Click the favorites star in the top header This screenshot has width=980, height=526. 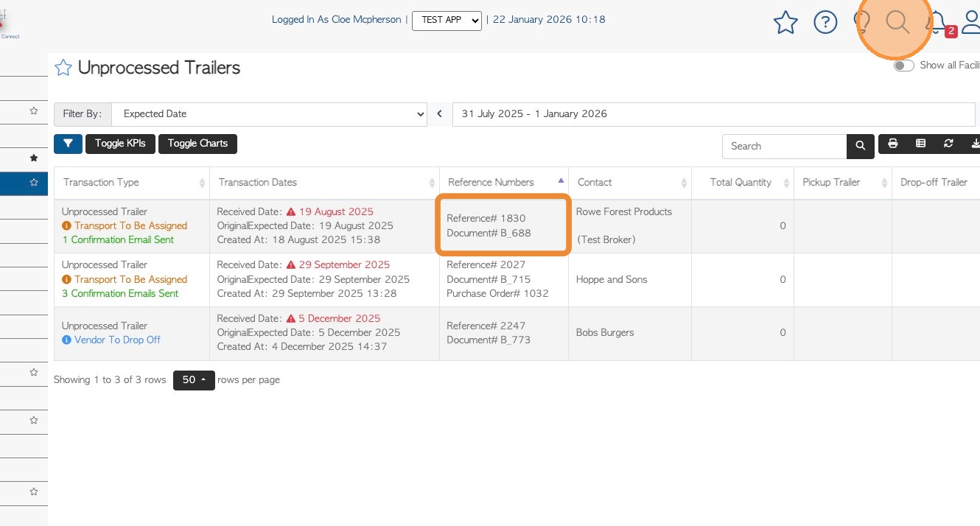pos(785,23)
